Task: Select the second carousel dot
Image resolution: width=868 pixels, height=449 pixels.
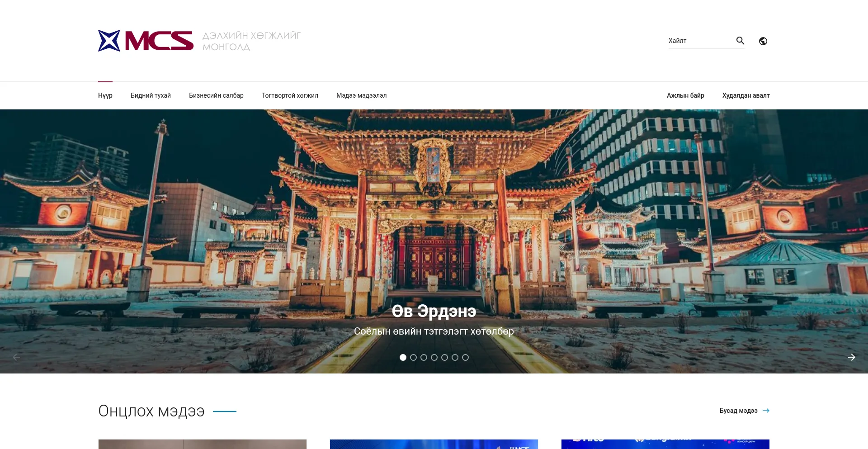Action: coord(413,357)
